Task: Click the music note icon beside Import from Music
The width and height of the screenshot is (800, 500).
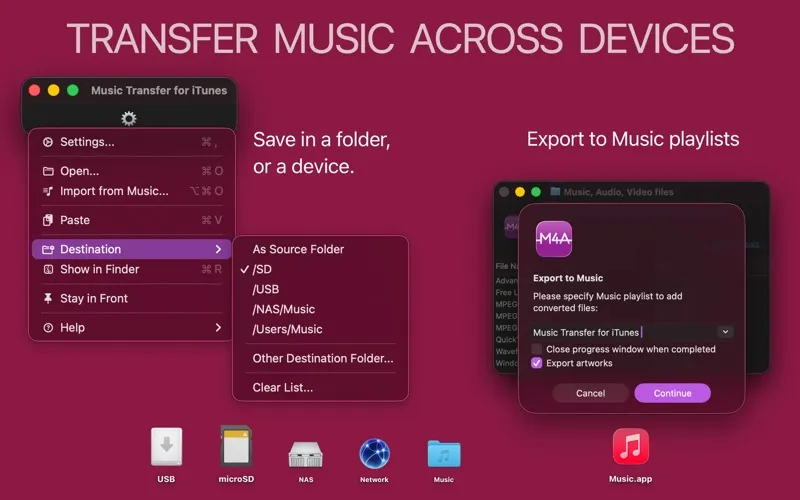Action: [48, 191]
